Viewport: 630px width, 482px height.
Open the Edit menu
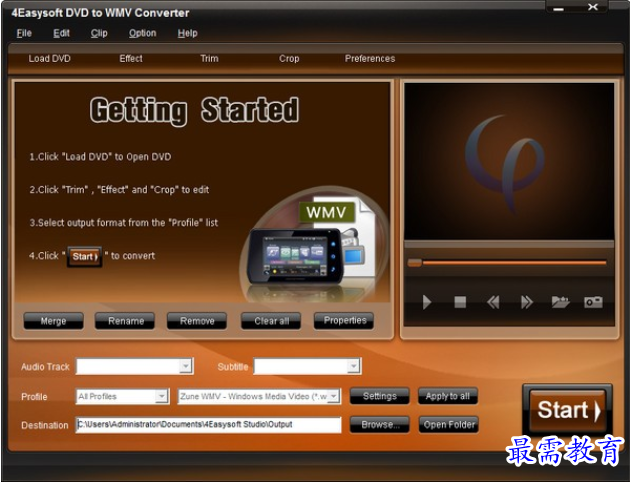[x=61, y=33]
